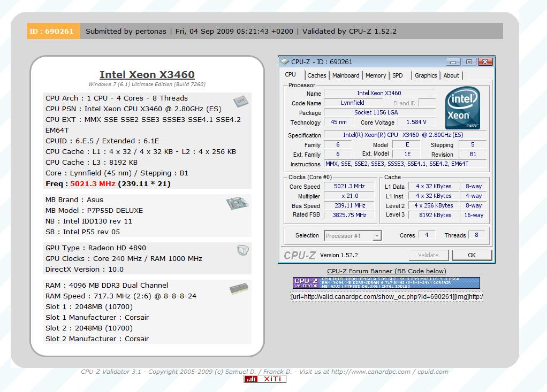This screenshot has width=547, height=392.
Task: Select the BB code URL text field
Action: pyautogui.click(x=386, y=296)
